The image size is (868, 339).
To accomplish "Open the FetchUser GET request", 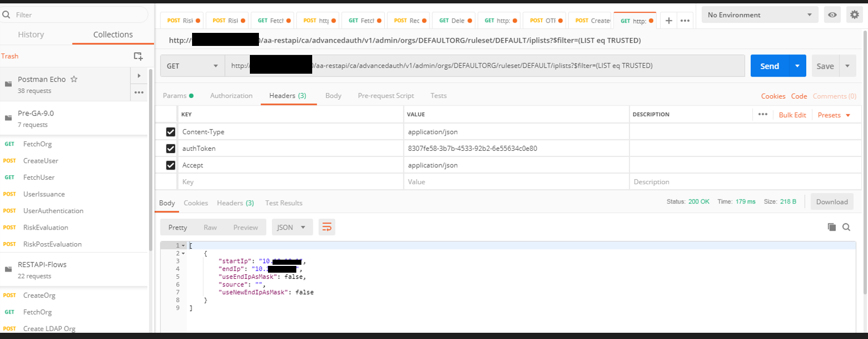I will click(39, 177).
